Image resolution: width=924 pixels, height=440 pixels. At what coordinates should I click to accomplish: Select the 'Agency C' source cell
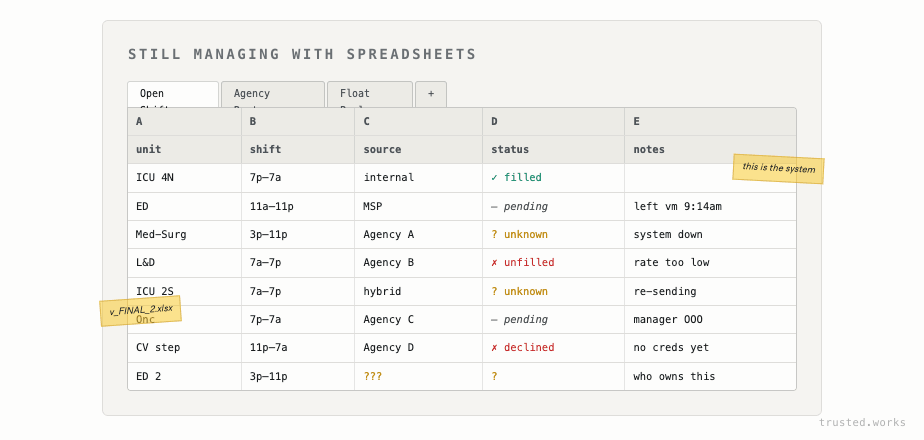pos(418,319)
